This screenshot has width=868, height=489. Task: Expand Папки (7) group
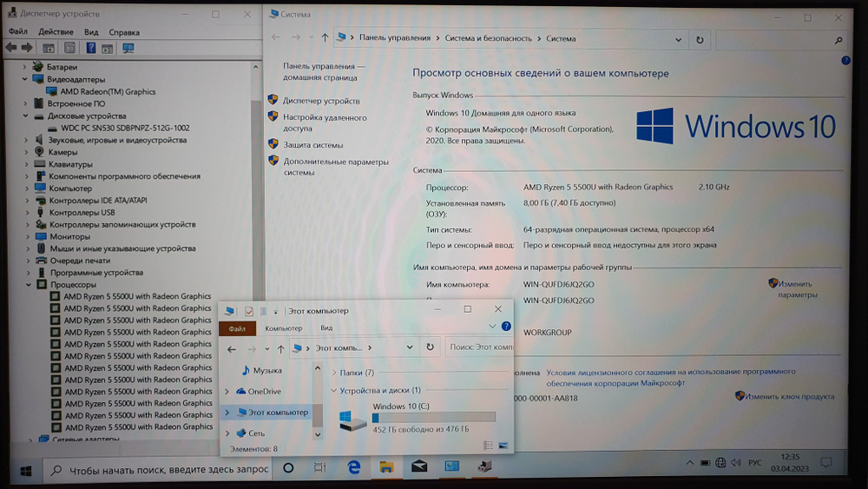(334, 373)
